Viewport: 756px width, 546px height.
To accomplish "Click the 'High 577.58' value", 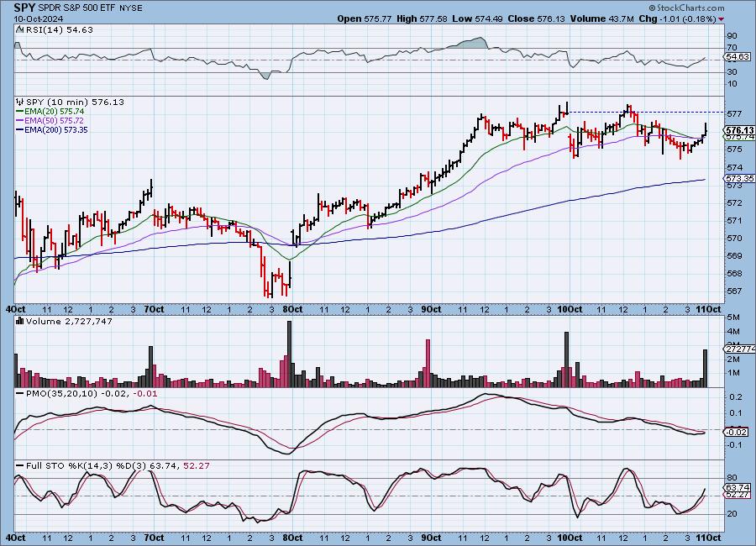I will click(422, 18).
